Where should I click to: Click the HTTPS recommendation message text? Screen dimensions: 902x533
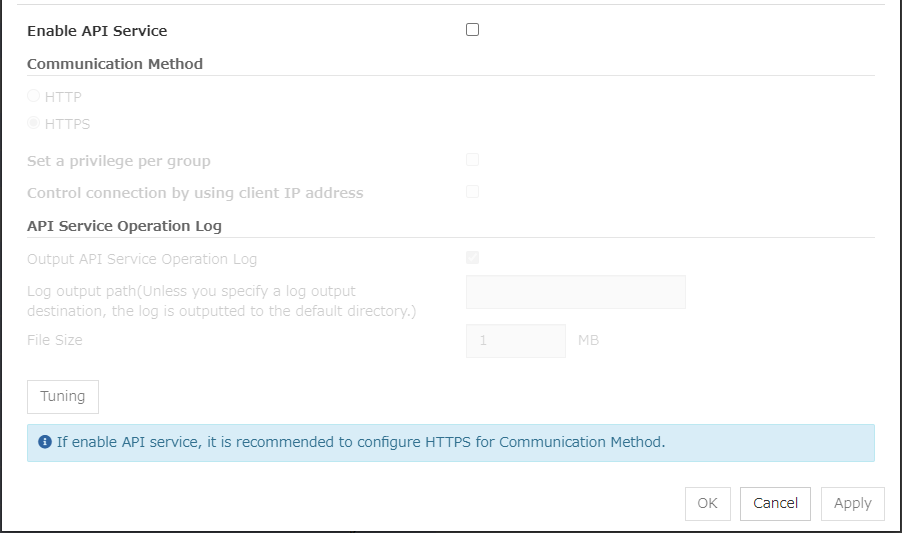pos(360,442)
